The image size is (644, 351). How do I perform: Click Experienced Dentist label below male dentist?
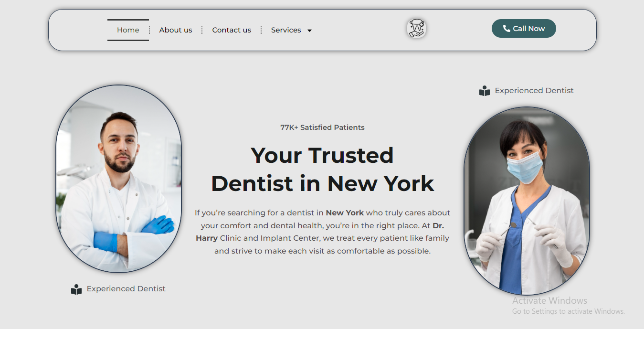[x=126, y=289]
